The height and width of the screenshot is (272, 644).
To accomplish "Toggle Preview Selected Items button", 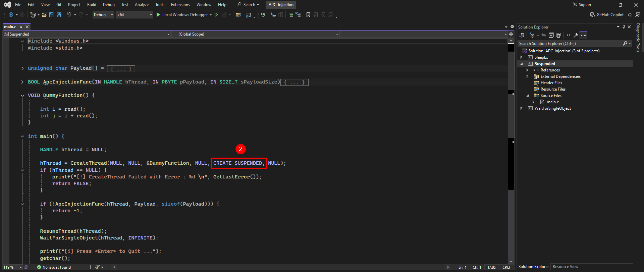I will pyautogui.click(x=583, y=35).
